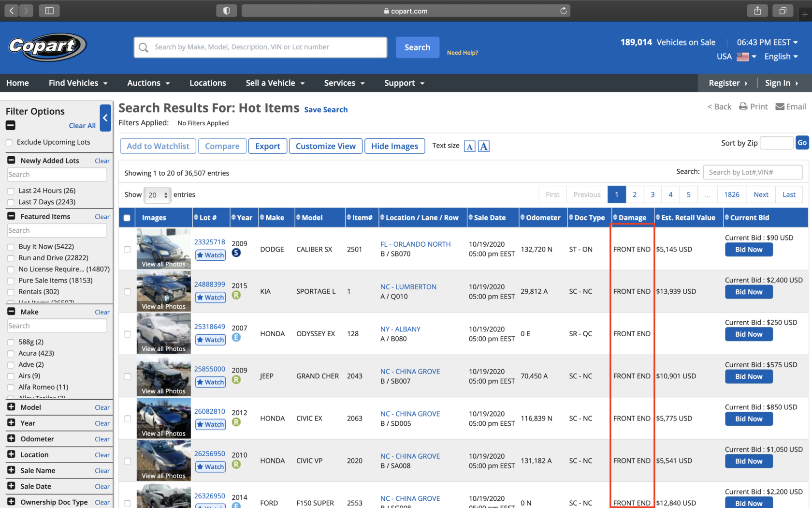This screenshot has height=508, width=812.
Task: Open Safari tab overview icon
Action: point(783,11)
